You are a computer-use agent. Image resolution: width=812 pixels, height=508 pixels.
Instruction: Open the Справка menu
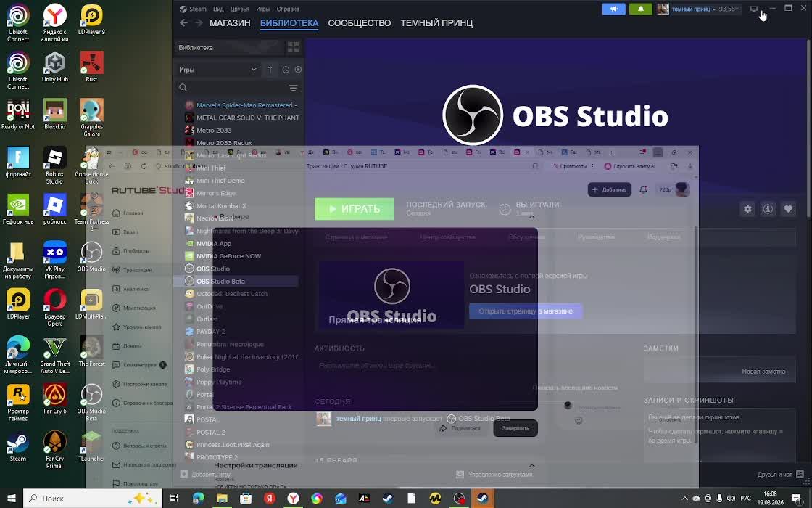point(287,9)
